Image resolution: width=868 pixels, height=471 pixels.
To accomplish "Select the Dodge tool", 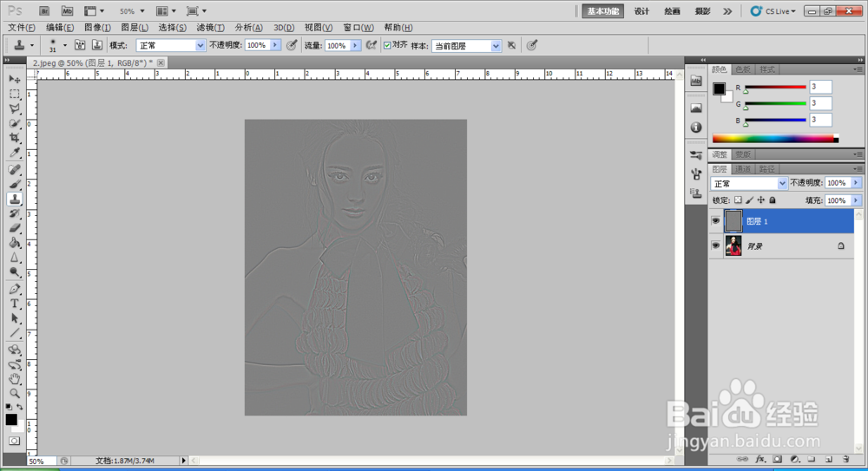I will click(x=15, y=272).
